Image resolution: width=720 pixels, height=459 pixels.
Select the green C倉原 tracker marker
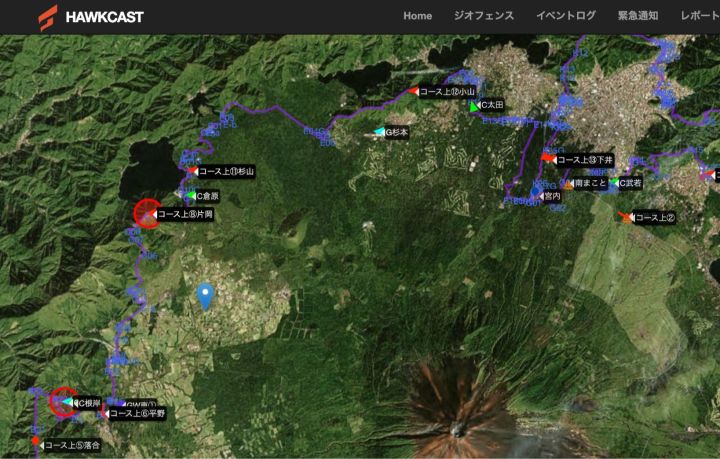click(x=190, y=196)
